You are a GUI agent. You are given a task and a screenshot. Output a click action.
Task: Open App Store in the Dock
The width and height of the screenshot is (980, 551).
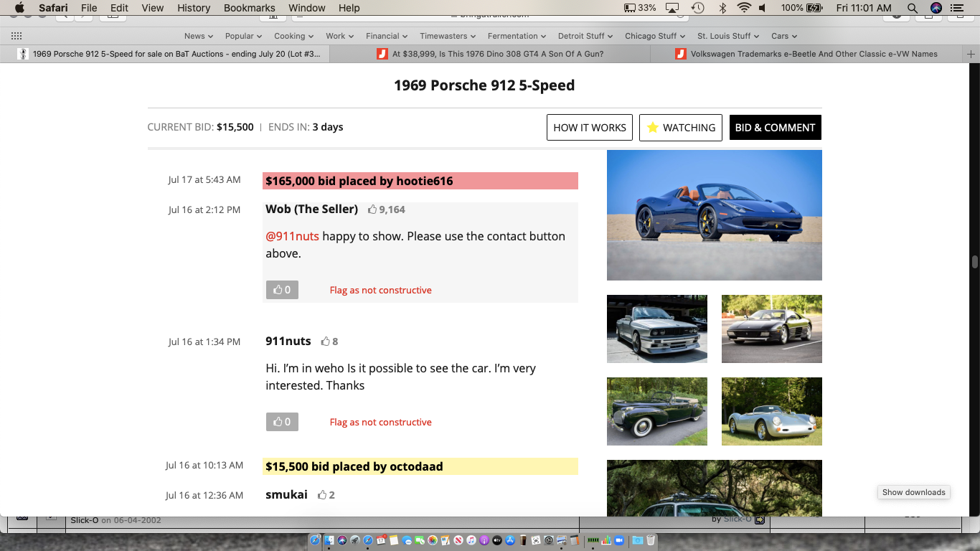(510, 540)
